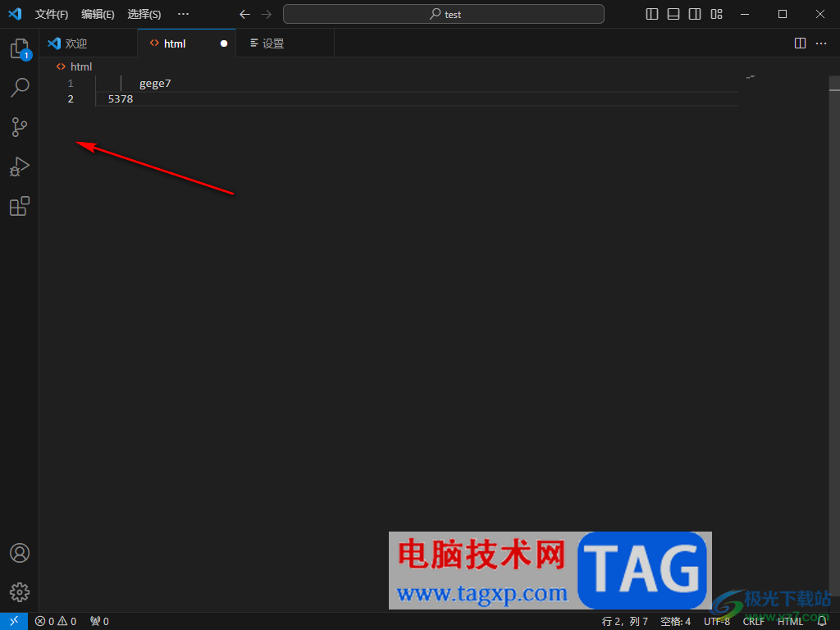Open the Search view icon
Screen dimensions: 840x630
pyautogui.click(x=20, y=88)
